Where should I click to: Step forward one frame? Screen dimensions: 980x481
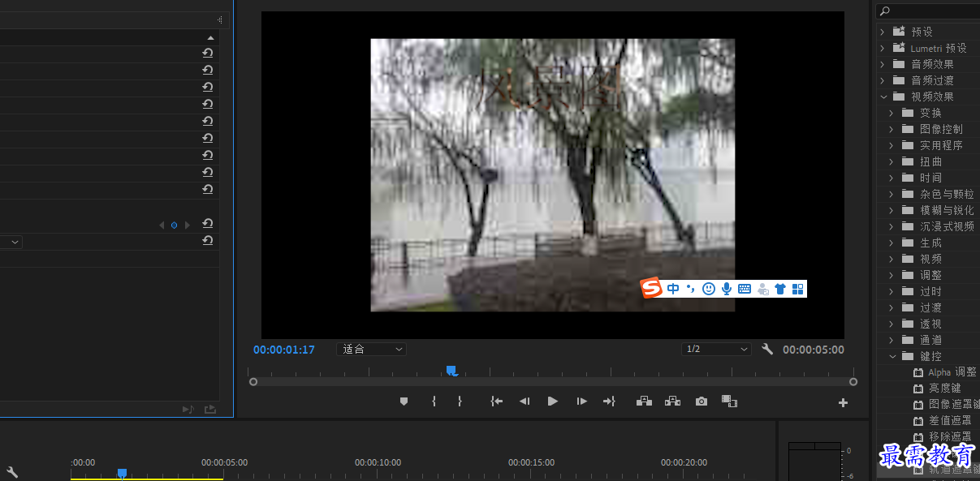[581, 402]
